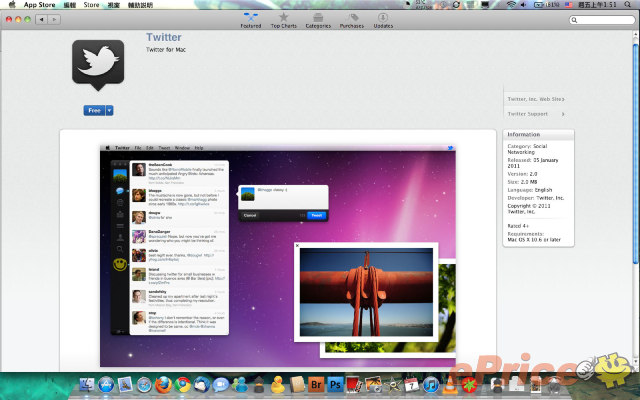Screen dimensions: 640x400
Task: Click the 'Rated 4+' text
Action: tap(518, 226)
